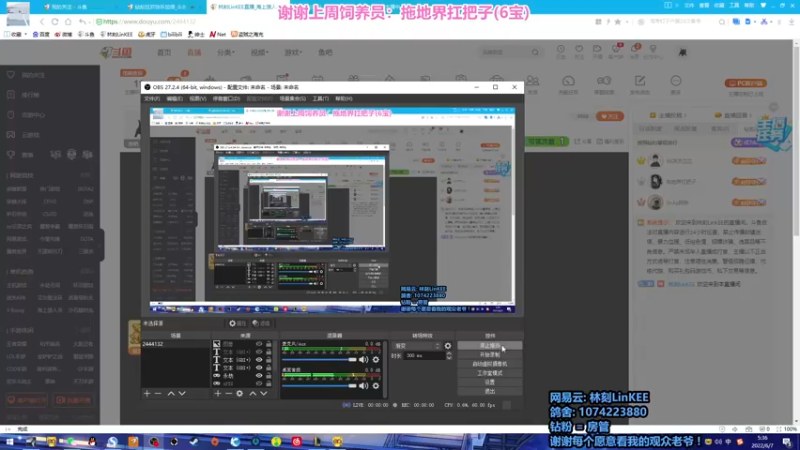Open OBS Tools (工具) menu
Screen dimensions: 800x450
click(320, 98)
